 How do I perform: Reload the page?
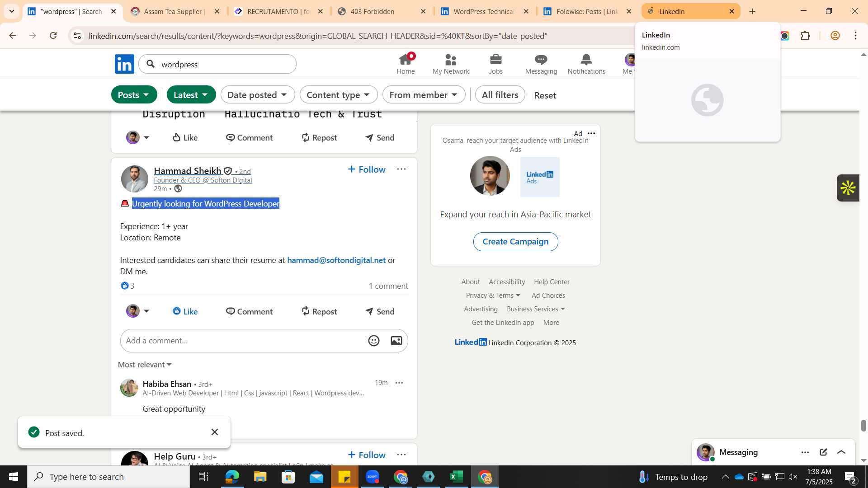click(x=53, y=36)
